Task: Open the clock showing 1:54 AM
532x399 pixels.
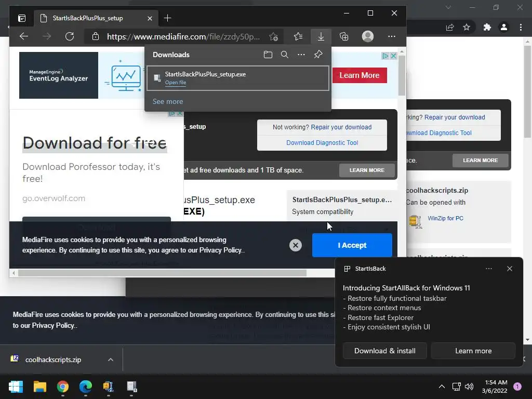Action: [x=495, y=387]
